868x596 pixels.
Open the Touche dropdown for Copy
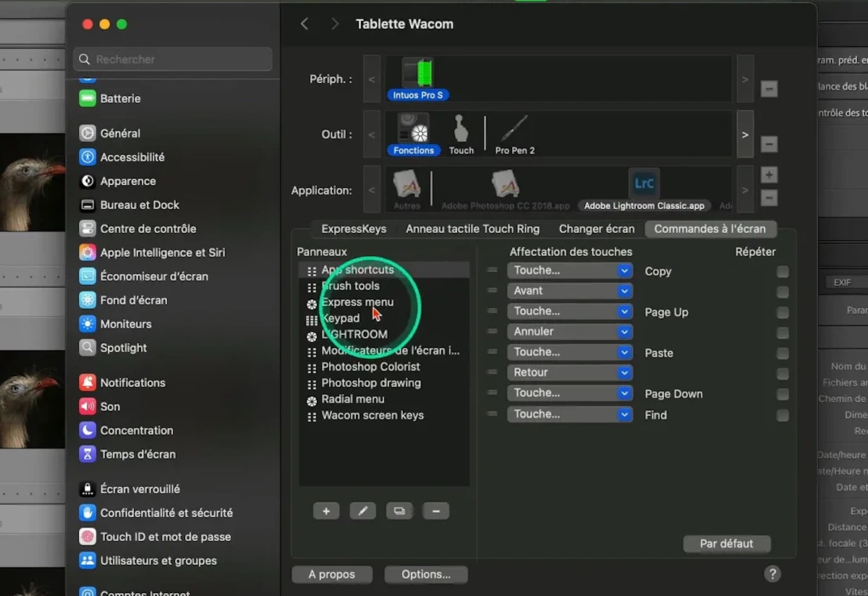[570, 271]
